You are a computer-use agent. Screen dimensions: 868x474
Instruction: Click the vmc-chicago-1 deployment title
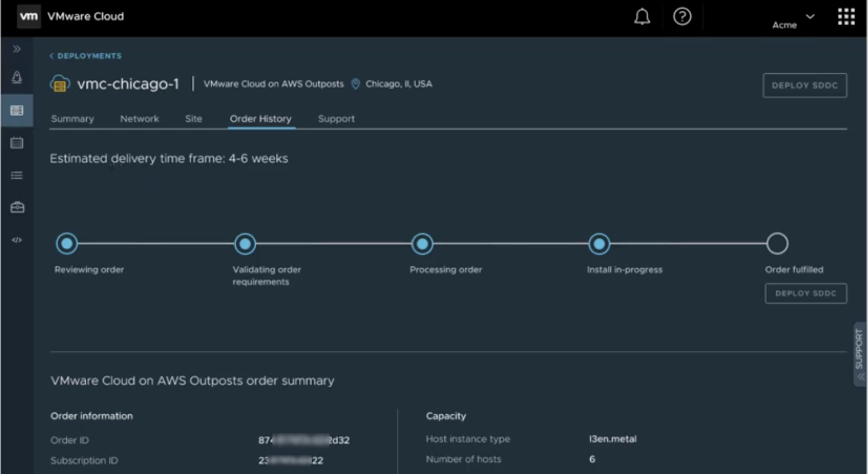click(x=128, y=84)
